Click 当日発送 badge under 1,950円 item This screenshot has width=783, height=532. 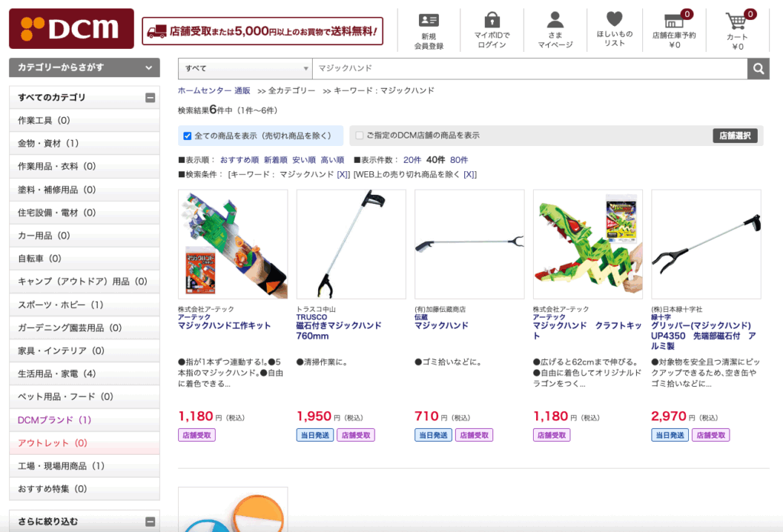(x=315, y=435)
